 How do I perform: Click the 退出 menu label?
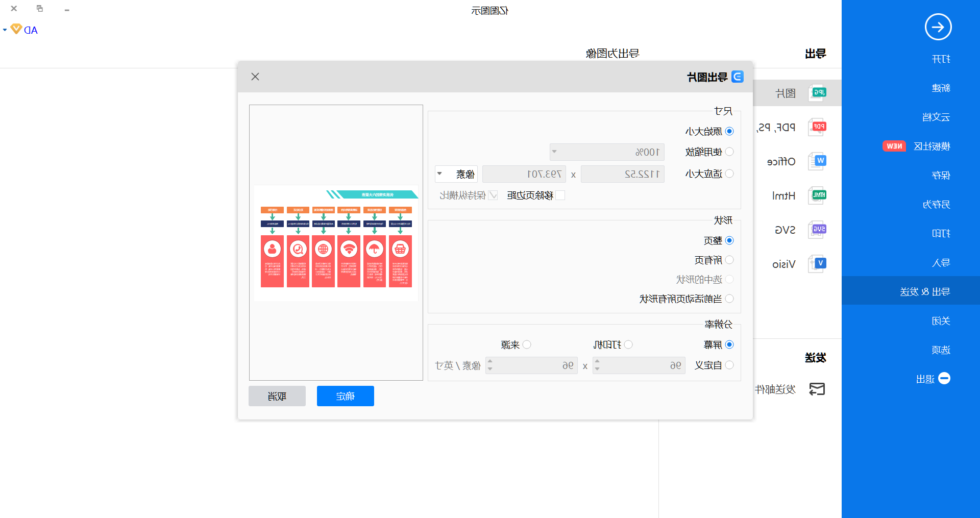pos(925,379)
